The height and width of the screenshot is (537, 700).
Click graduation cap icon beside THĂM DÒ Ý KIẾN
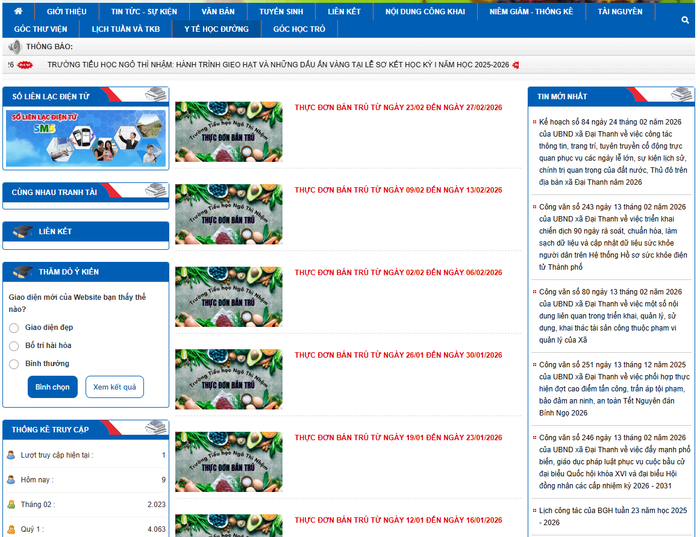pyautogui.click(x=22, y=272)
